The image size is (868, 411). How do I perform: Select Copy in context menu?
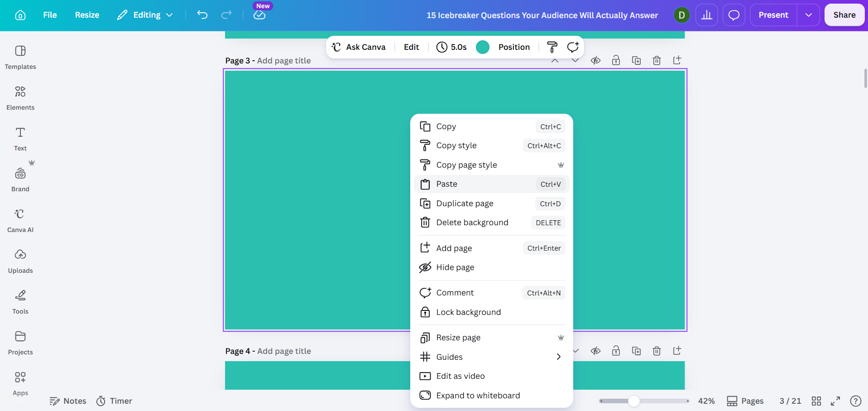click(492, 126)
